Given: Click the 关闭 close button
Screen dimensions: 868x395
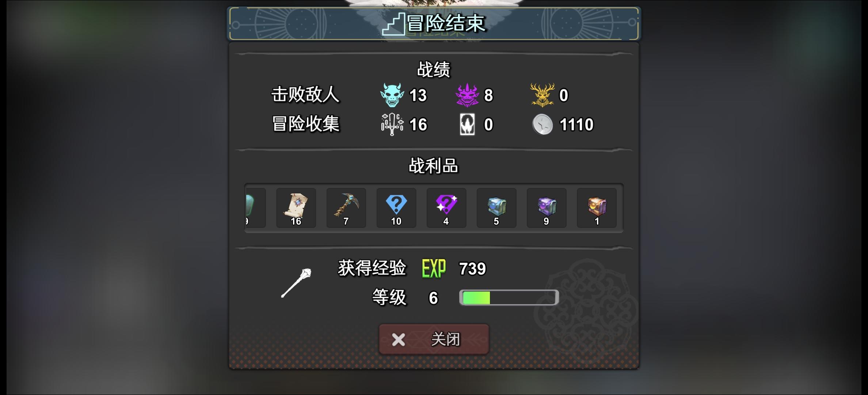Looking at the screenshot, I should coord(434,339).
